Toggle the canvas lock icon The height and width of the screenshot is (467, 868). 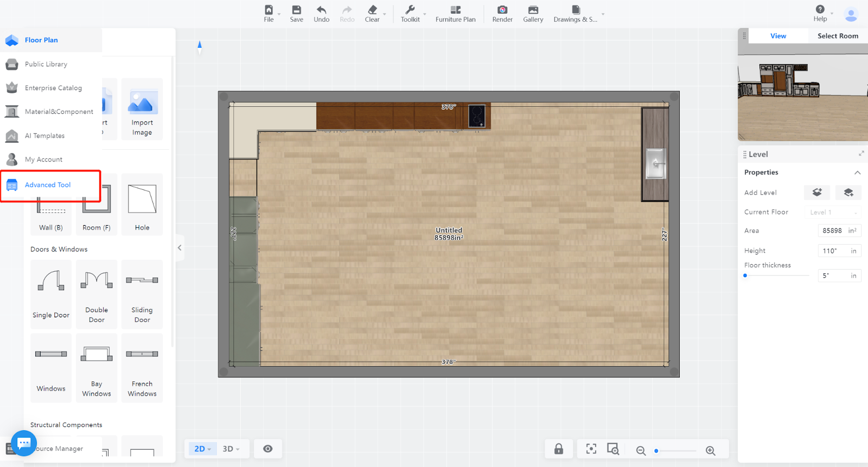point(559,449)
